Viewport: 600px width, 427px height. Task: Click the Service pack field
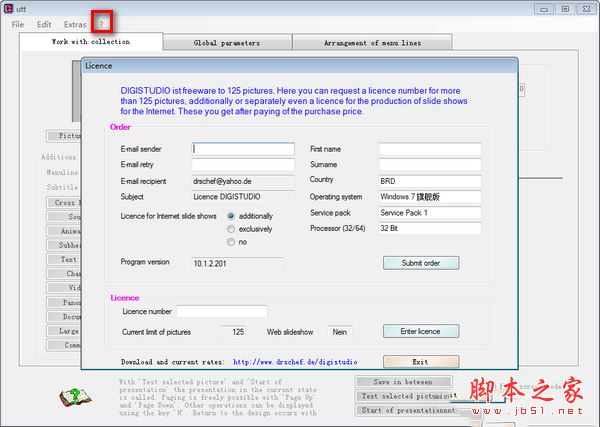[x=430, y=213]
